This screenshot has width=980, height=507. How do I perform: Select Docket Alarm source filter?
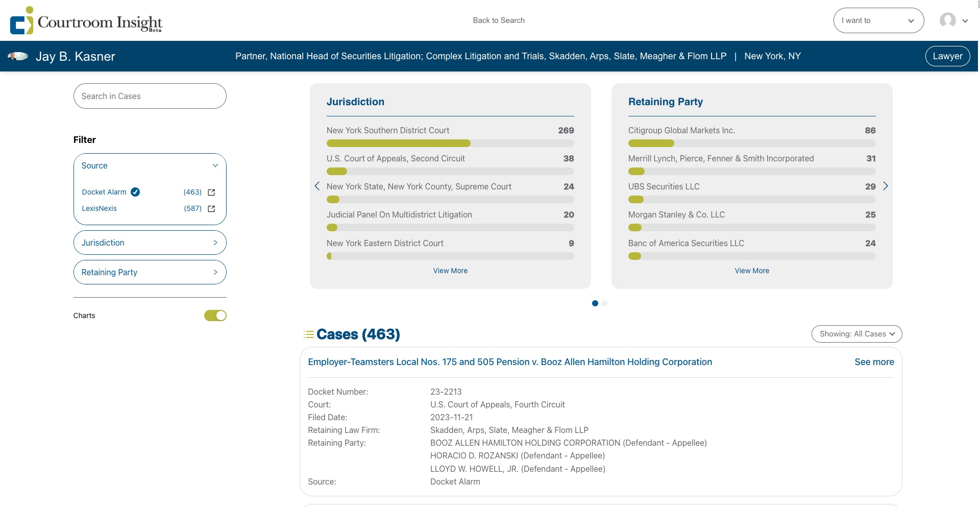click(x=104, y=192)
